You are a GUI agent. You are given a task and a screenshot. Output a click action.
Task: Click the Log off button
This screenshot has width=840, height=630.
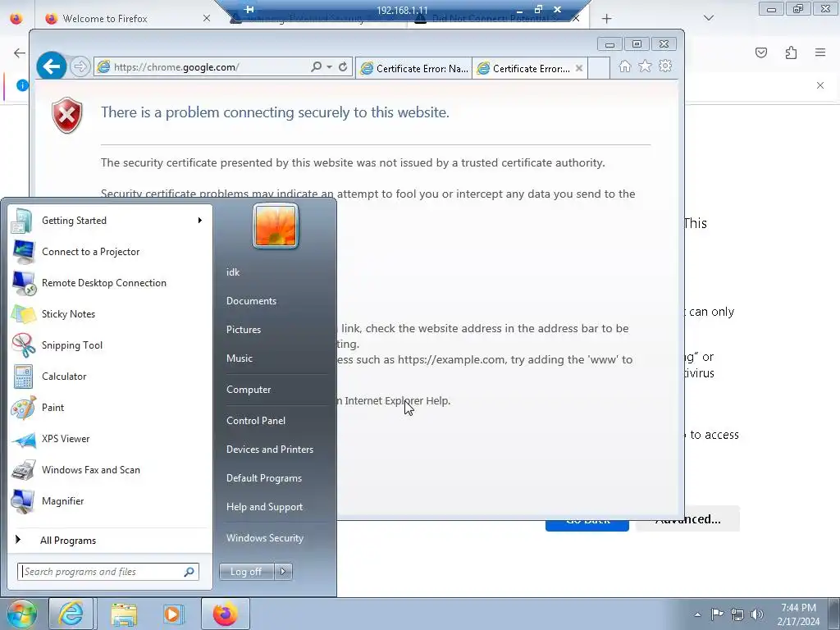(x=246, y=572)
